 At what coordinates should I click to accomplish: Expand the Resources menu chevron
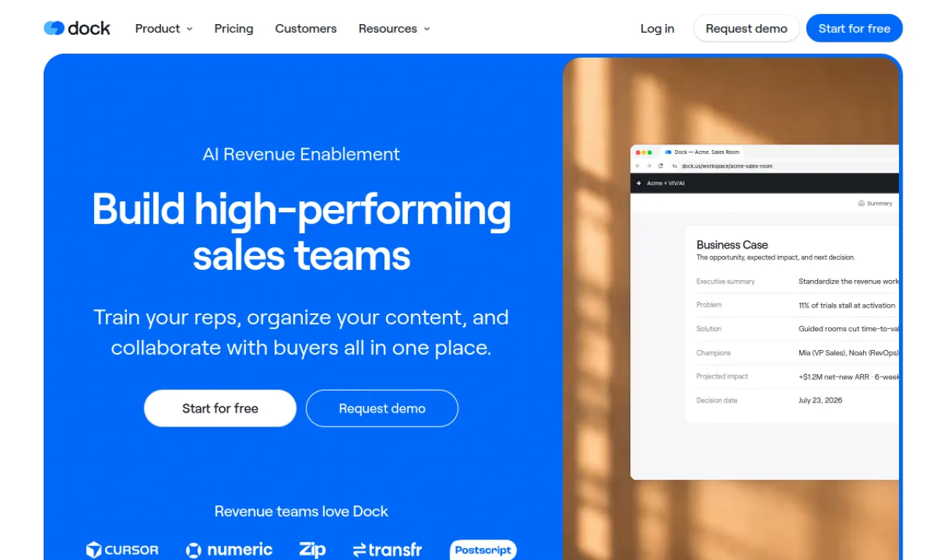tap(427, 29)
